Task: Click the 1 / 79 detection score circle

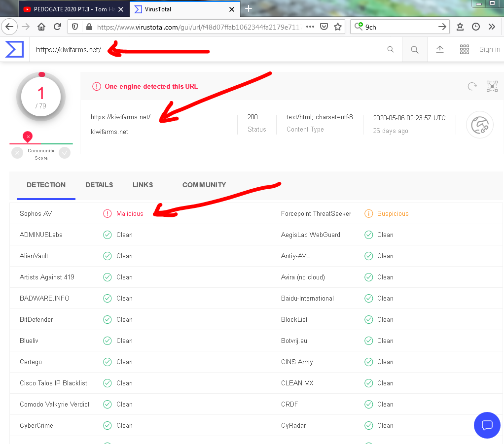Action: pyautogui.click(x=41, y=97)
